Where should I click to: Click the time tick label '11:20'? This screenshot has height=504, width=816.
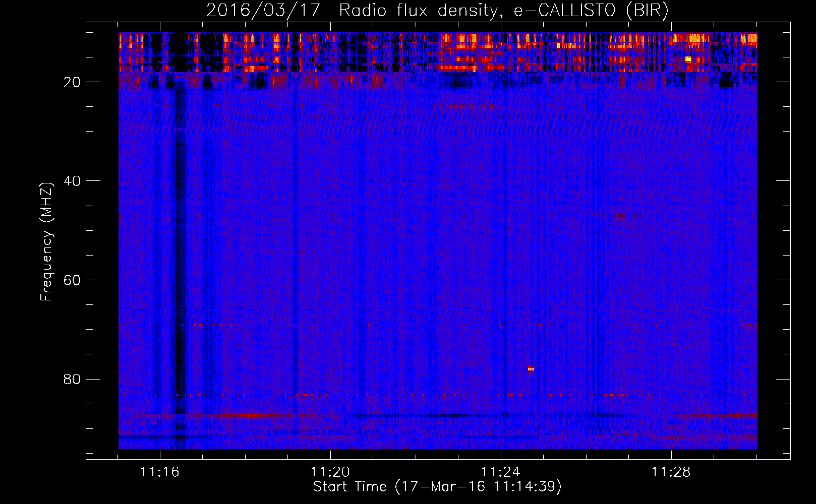[x=330, y=472]
